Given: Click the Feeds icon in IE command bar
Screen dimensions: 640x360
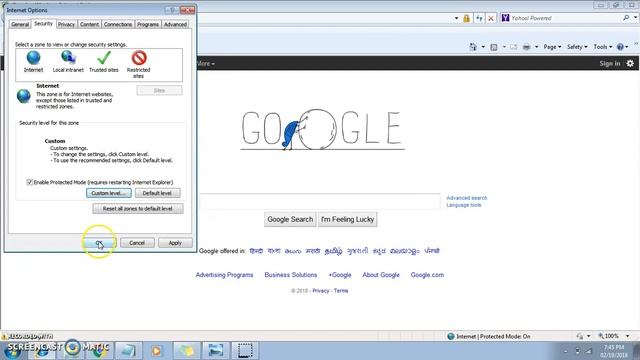Looking at the screenshot, I should click(494, 47).
